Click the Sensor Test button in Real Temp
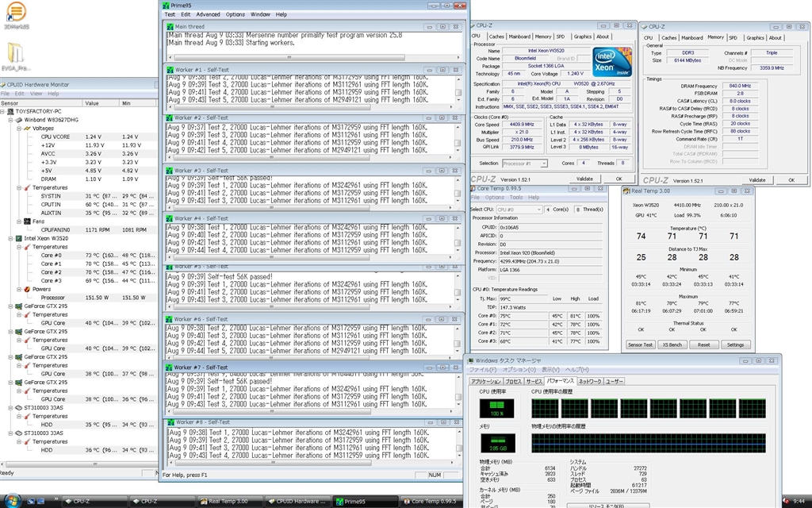This screenshot has width=812, height=508. point(641,344)
